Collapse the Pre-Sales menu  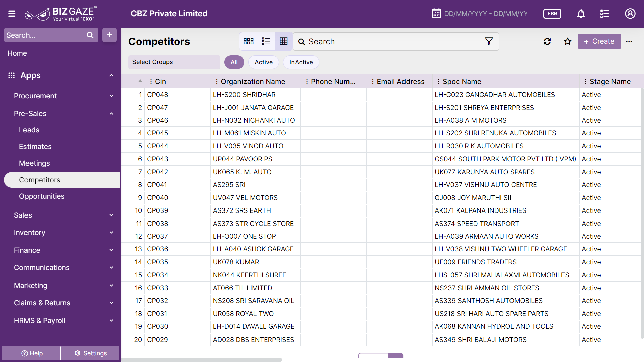(111, 114)
